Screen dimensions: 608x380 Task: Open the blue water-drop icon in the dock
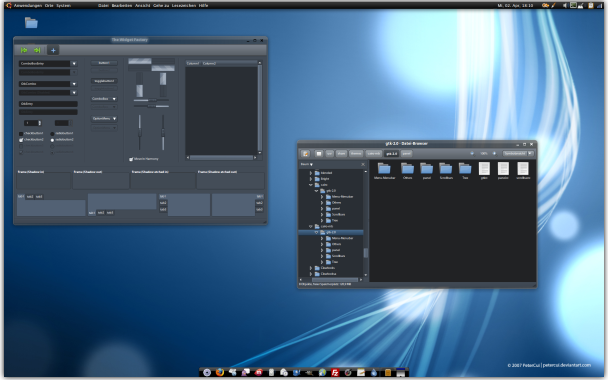click(x=374, y=373)
